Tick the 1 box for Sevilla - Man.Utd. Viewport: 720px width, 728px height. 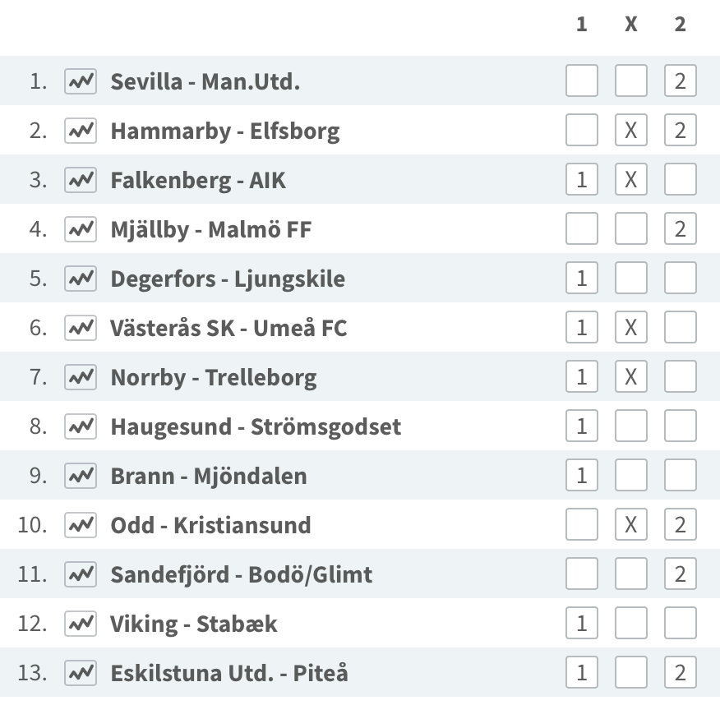click(582, 81)
